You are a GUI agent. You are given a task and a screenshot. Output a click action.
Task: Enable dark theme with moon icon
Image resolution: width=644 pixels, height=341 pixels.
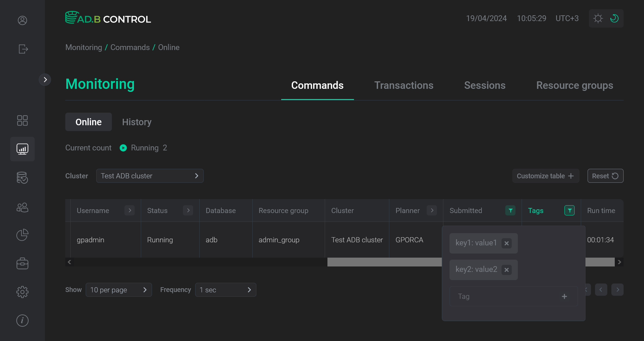coord(614,18)
